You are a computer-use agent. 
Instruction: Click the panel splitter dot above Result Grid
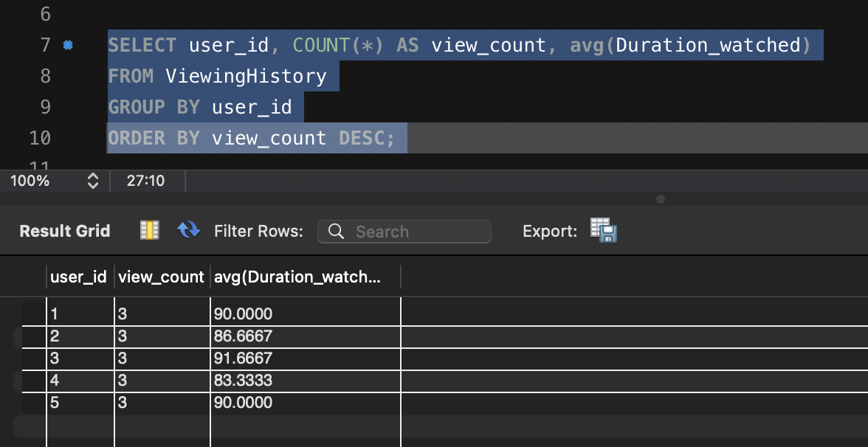pos(661,199)
